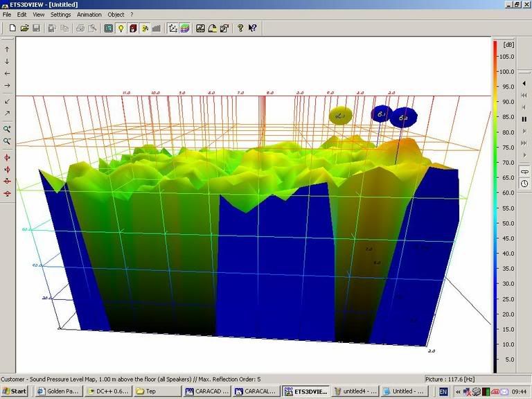532x399 pixels.
Task: Click the context help arrow icon
Action: (252, 28)
